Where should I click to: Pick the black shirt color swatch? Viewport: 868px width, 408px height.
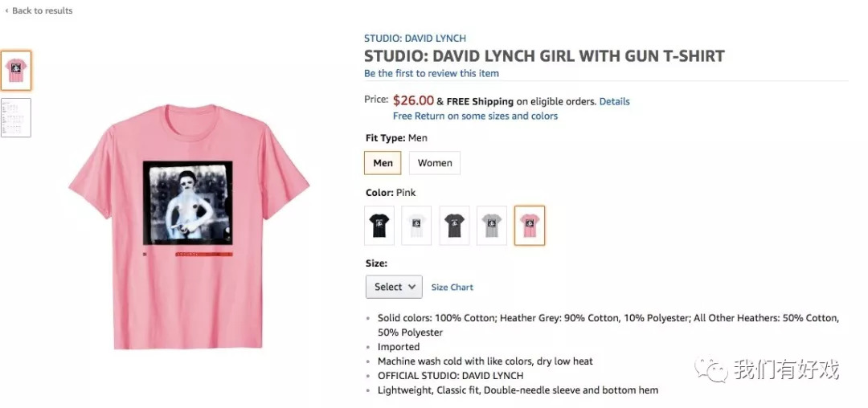(x=380, y=226)
